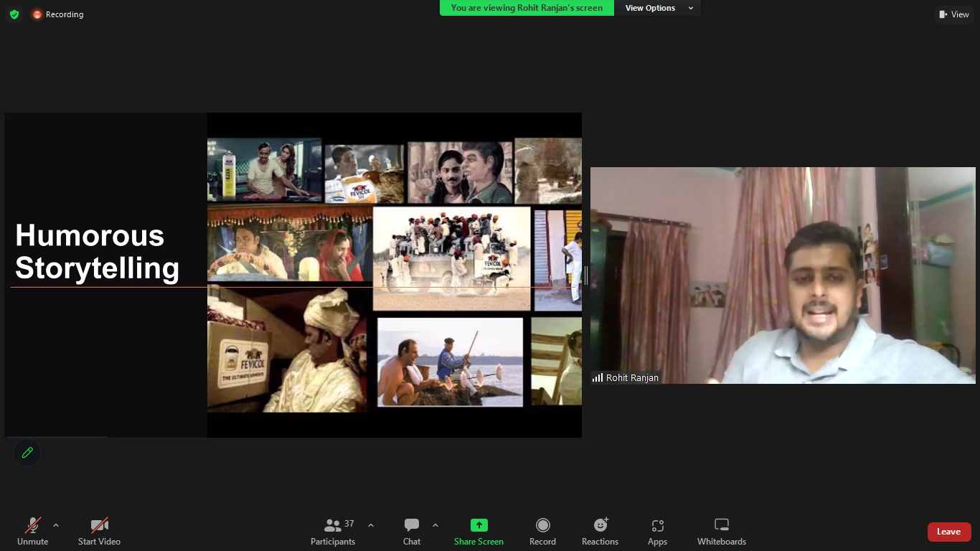The image size is (980, 551).
Task: Click the green annotate pencil icon
Action: coord(27,453)
